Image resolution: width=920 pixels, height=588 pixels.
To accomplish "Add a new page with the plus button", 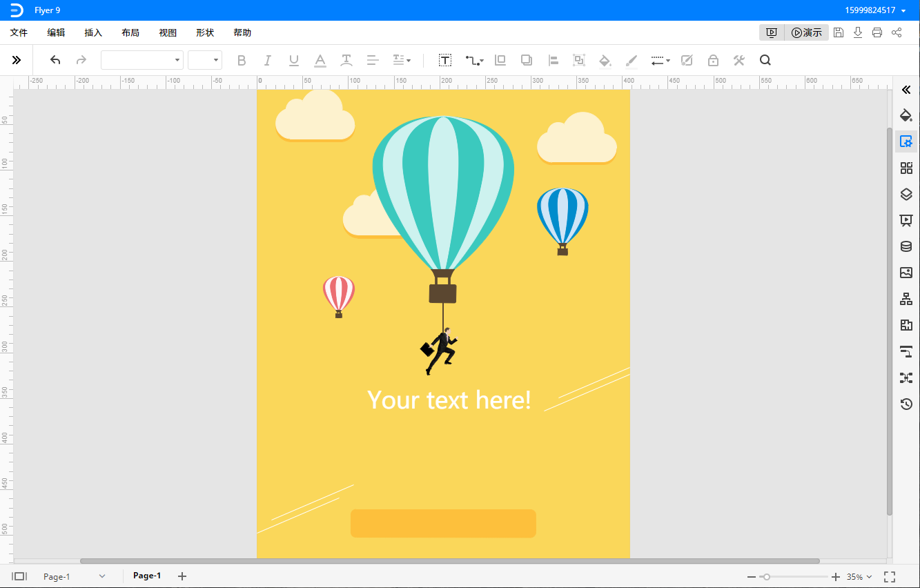I will pyautogui.click(x=182, y=576).
